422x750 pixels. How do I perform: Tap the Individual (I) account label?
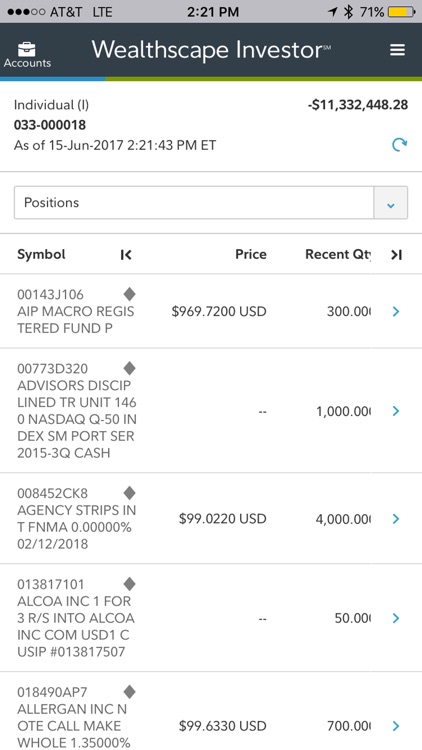click(51, 105)
